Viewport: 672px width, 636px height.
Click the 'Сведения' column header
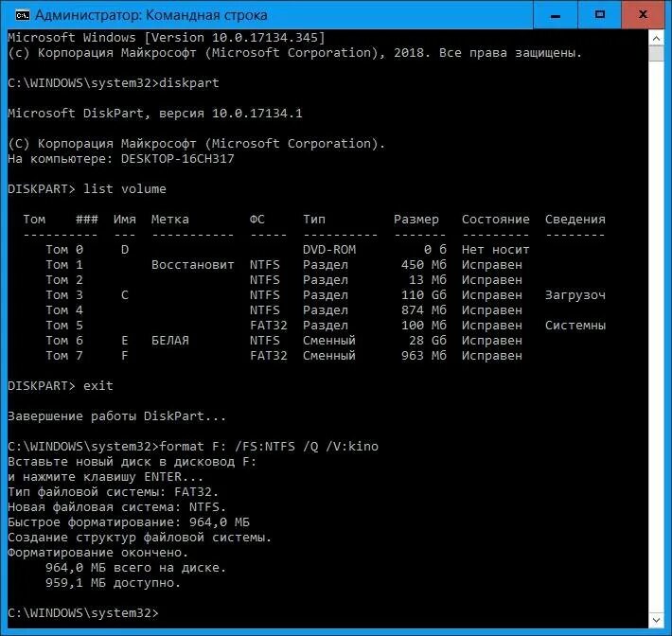tap(575, 220)
